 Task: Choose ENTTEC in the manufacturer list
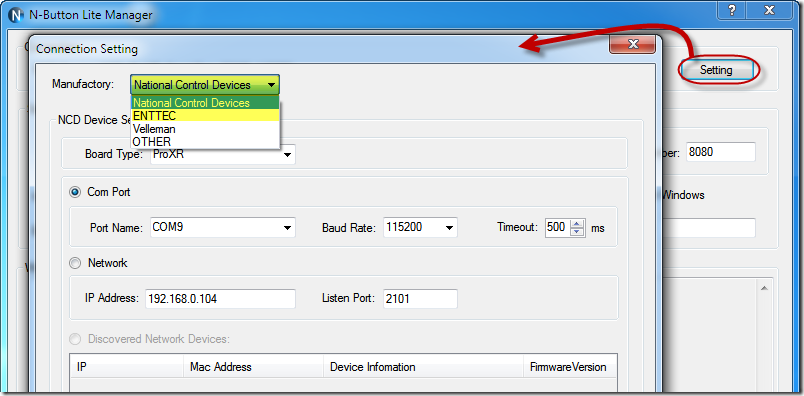205,116
